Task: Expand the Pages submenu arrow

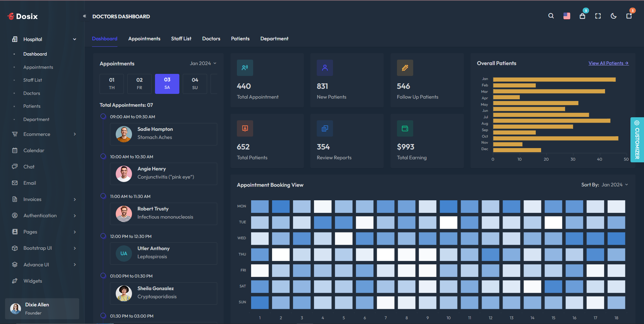Action: [x=75, y=232]
